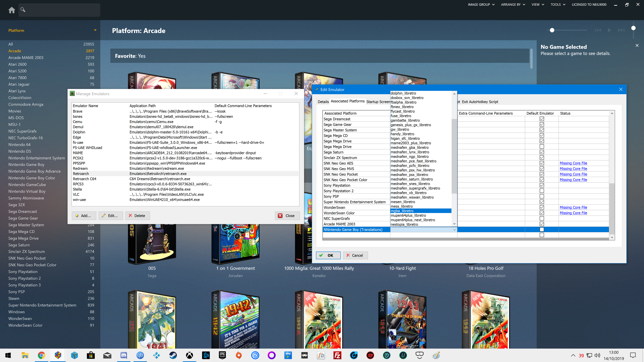Pick mupen64plus_next_libretro in the core list
The image size is (644, 362).
tap(421, 220)
